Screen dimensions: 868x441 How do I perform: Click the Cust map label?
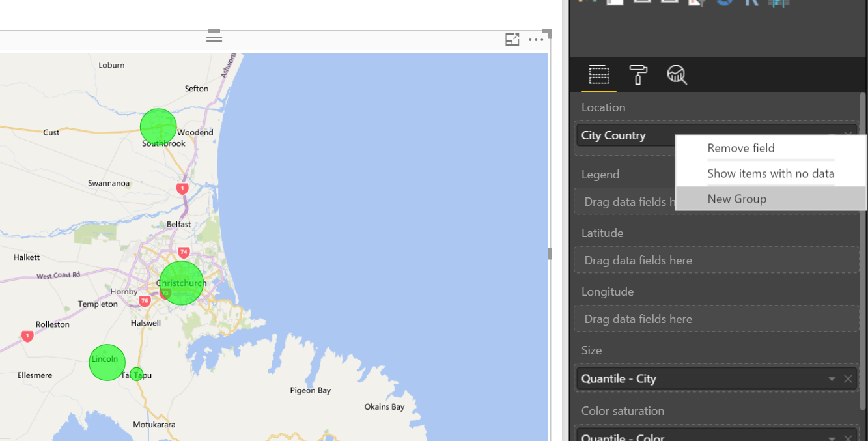(51, 132)
